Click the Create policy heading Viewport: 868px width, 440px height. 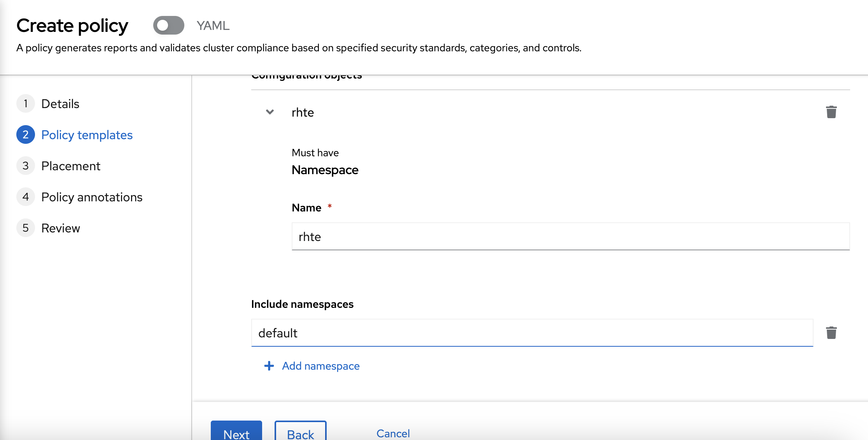(72, 26)
